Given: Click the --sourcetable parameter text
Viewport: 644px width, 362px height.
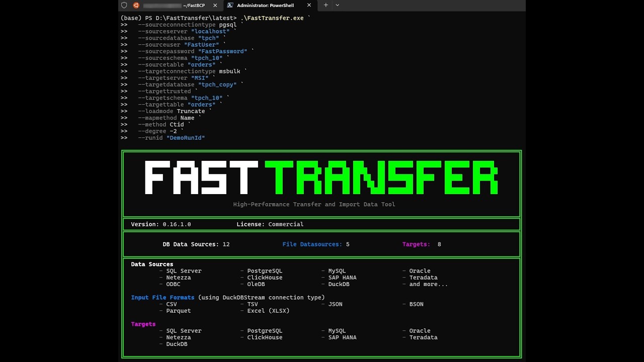Looking at the screenshot, I should tap(161, 65).
